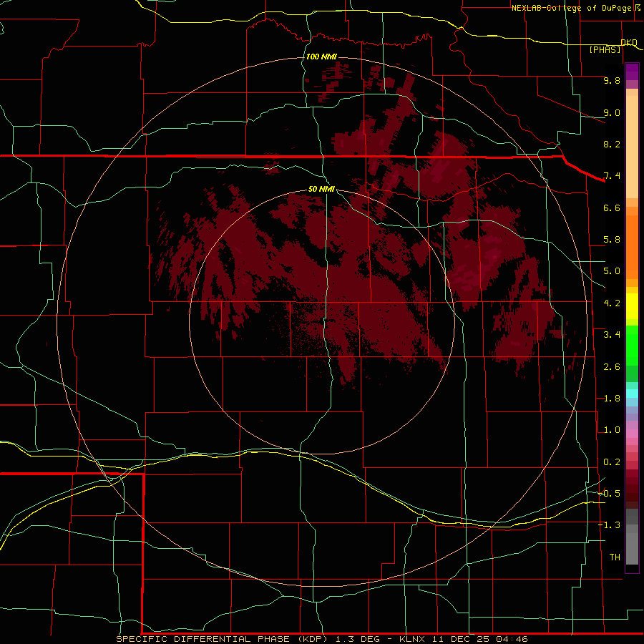Click the 50 NMI range ring label

(x=321, y=189)
